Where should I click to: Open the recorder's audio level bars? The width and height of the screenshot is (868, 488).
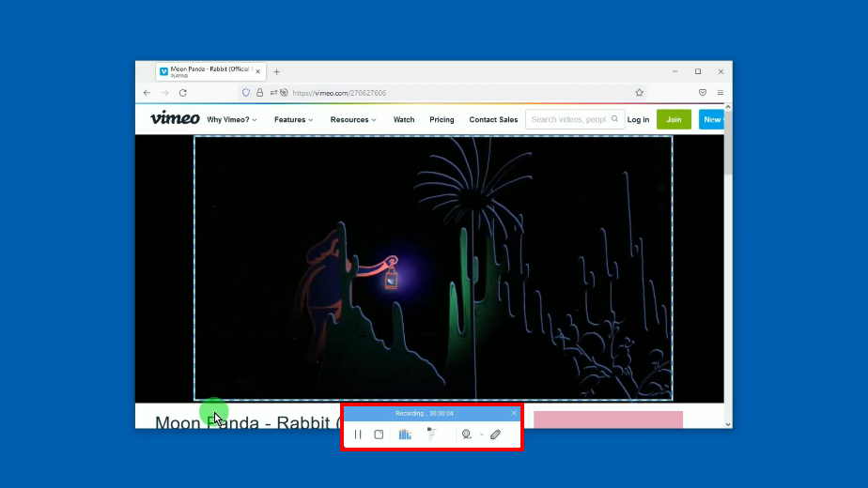click(405, 435)
